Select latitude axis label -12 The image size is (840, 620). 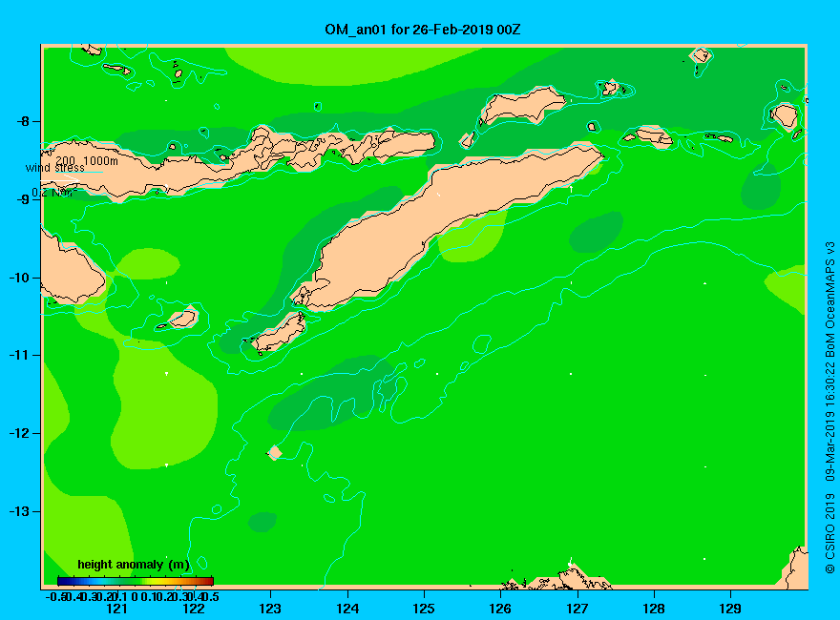[x=20, y=433]
